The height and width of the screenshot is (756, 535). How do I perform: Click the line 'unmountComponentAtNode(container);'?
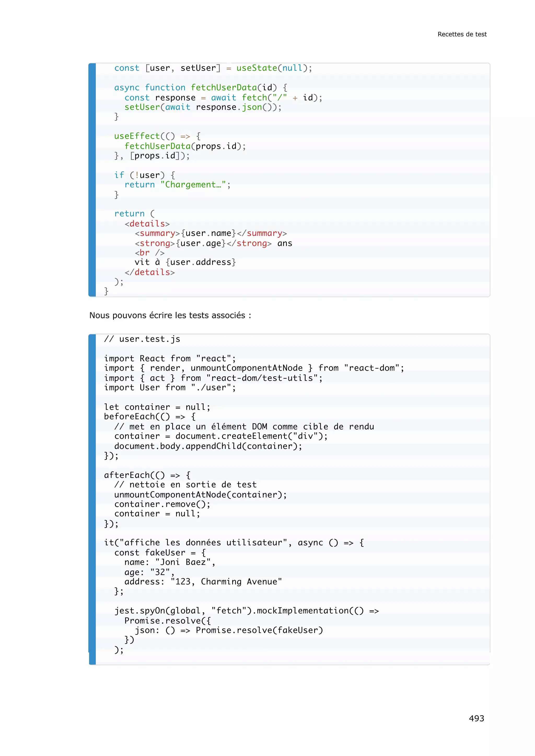pyautogui.click(x=201, y=495)
